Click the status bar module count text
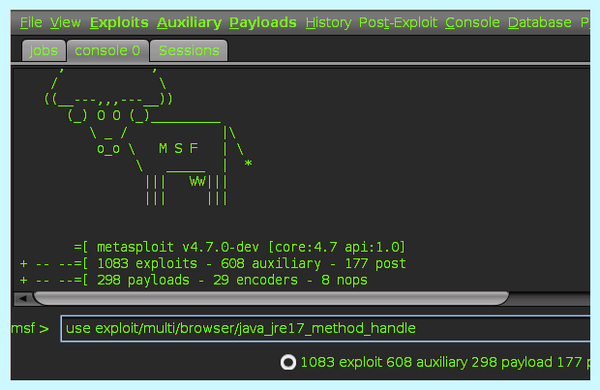600x390 pixels. 445,362
